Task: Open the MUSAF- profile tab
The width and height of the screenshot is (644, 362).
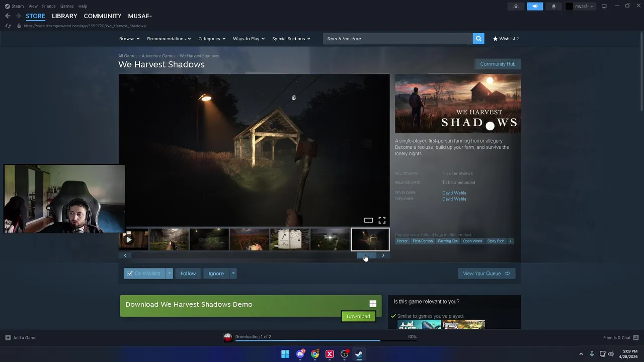Action: click(140, 16)
